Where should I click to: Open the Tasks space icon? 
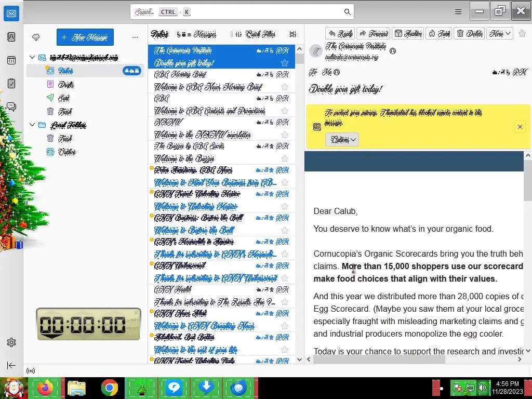coord(11,84)
